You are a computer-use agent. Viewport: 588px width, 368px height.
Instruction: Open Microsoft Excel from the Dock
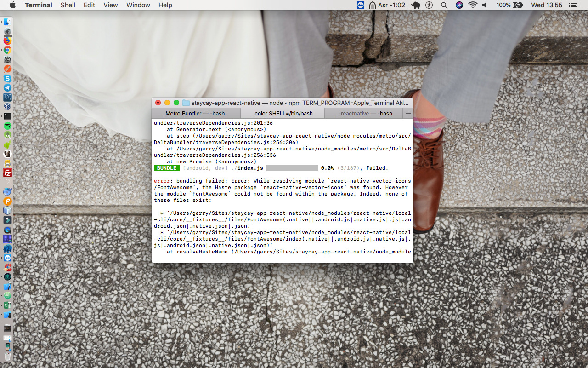pyautogui.click(x=7, y=305)
